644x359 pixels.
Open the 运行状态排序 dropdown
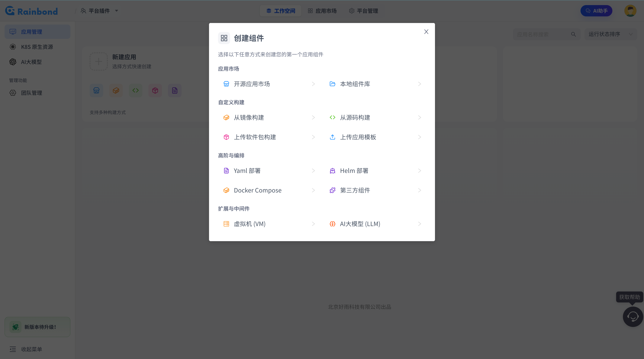tap(610, 34)
